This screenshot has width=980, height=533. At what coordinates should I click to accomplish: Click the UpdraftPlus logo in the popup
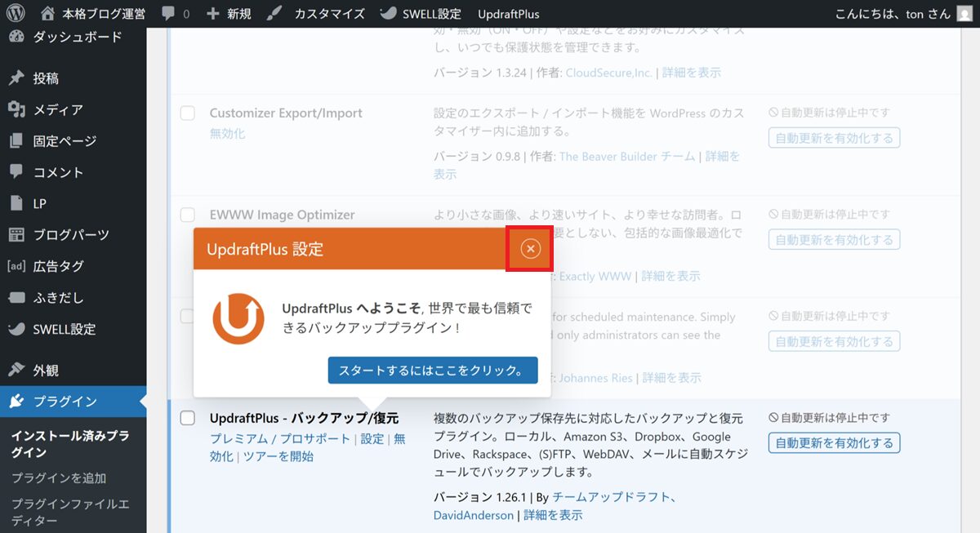pyautogui.click(x=238, y=318)
